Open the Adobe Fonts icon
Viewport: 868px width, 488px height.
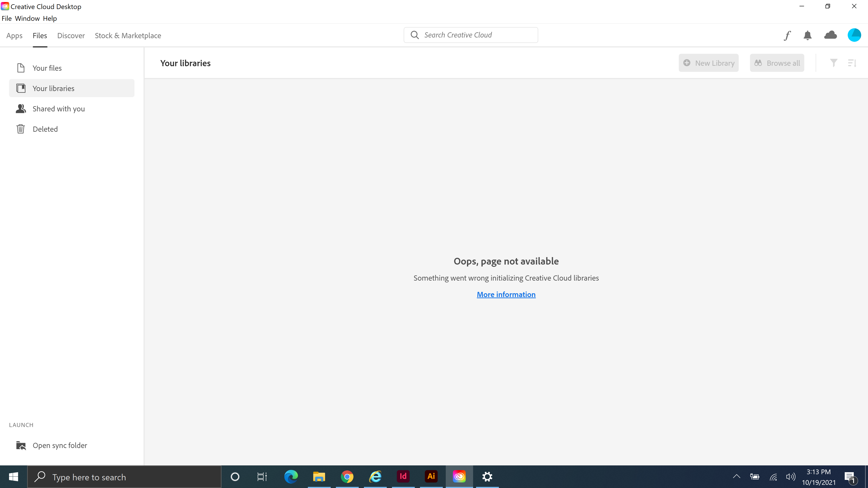788,35
